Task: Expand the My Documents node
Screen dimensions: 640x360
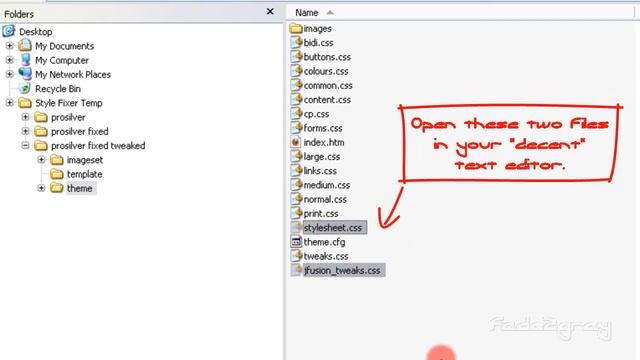Action: click(9, 46)
